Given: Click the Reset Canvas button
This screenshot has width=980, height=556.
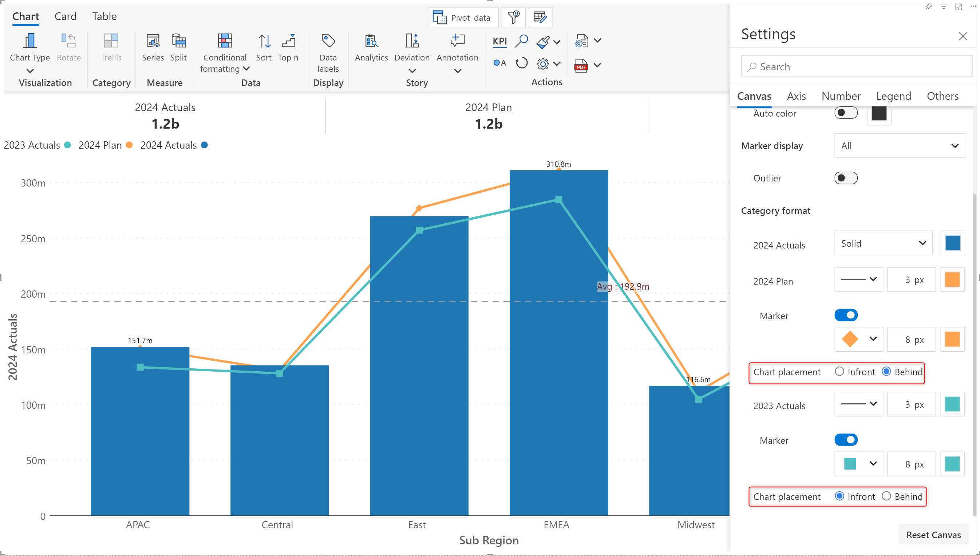Looking at the screenshot, I should click(933, 535).
